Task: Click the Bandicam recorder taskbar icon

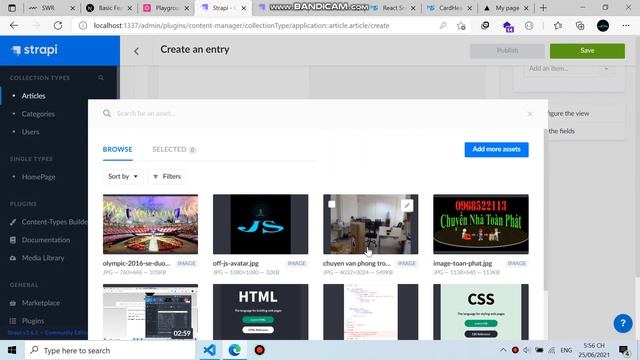Action: (260, 350)
